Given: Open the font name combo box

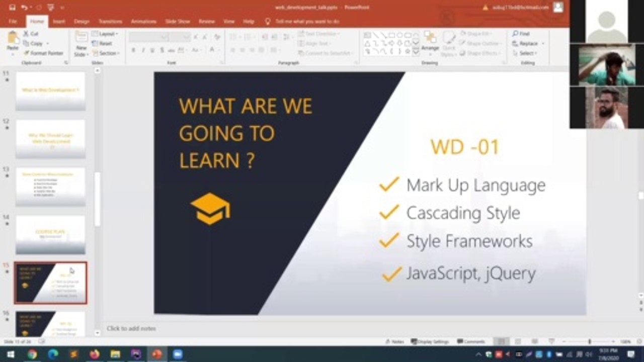Looking at the screenshot, I should coord(148,37).
